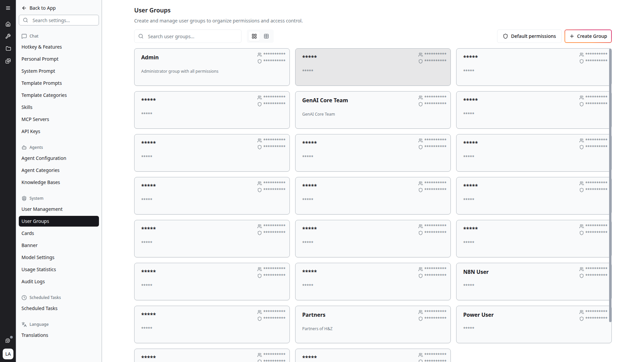The height and width of the screenshot is (362, 644).
Task: Focus the Search user groups field
Action: point(188,36)
